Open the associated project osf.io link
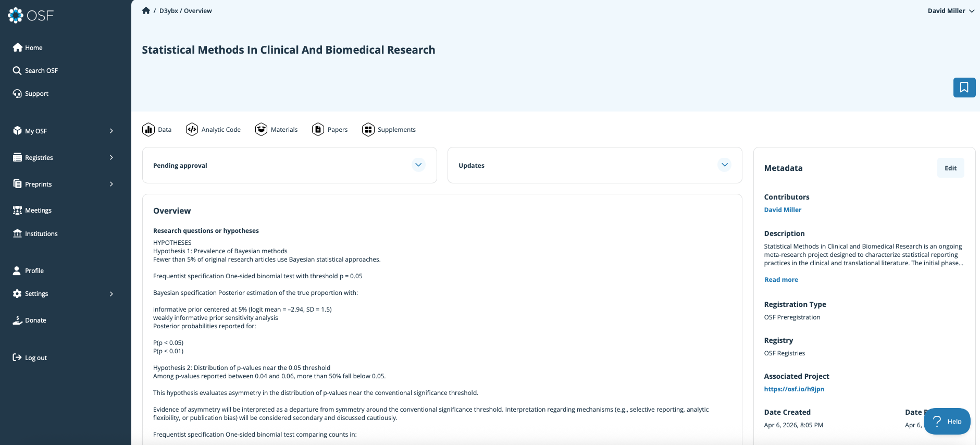Viewport: 980px width, 445px height. point(794,389)
